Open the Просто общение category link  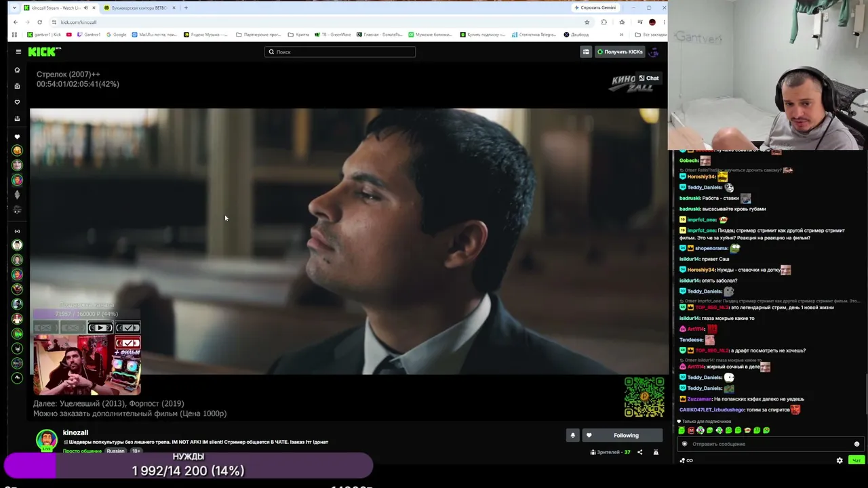click(82, 451)
